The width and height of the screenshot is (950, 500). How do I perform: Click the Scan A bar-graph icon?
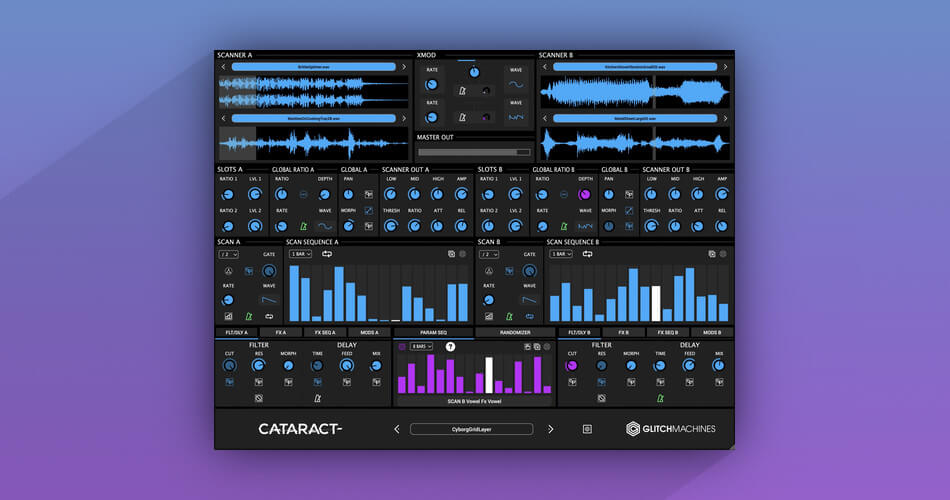point(228,316)
